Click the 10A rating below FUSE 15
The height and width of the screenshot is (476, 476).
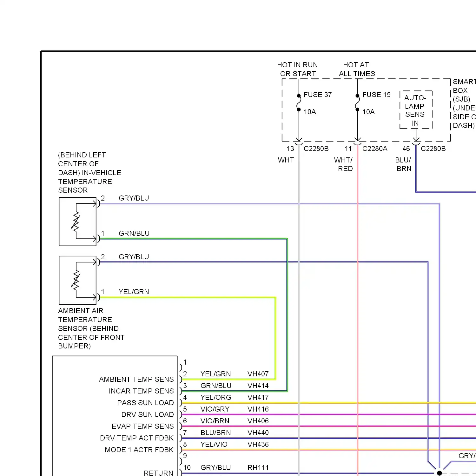tap(368, 112)
